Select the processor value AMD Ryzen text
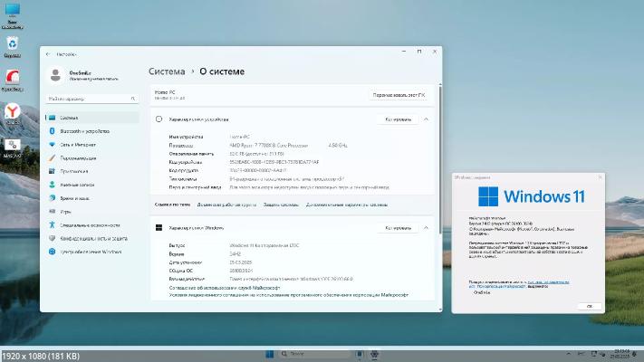644x362 pixels. click(269, 146)
